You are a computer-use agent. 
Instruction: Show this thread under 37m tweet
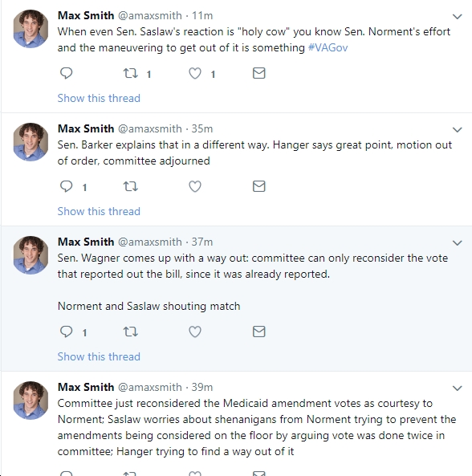(99, 356)
